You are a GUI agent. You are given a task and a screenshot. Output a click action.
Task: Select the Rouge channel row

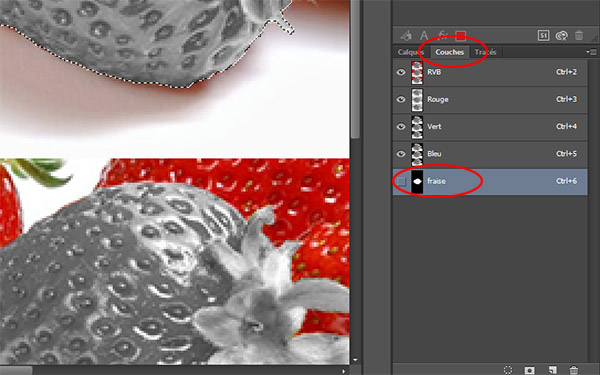(490, 99)
